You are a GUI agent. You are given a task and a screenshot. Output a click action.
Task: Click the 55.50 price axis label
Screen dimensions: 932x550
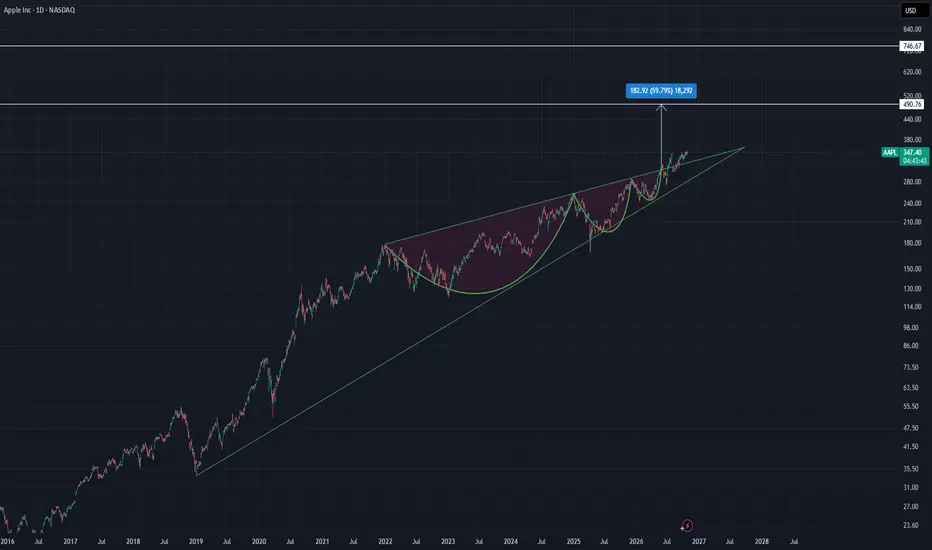click(911, 407)
